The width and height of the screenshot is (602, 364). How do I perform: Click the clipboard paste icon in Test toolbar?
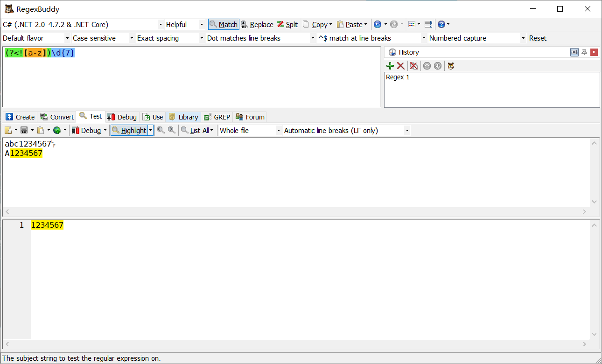(41, 130)
